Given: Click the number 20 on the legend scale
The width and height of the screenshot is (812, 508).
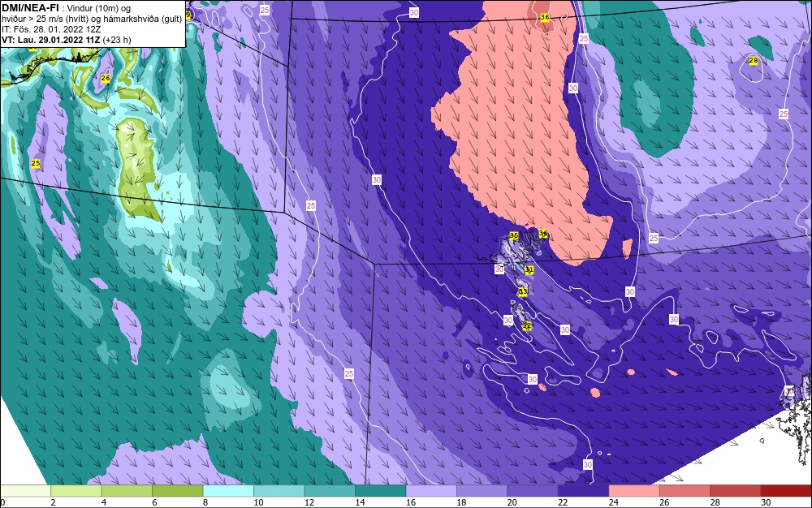Looking at the screenshot, I should click(x=512, y=502).
